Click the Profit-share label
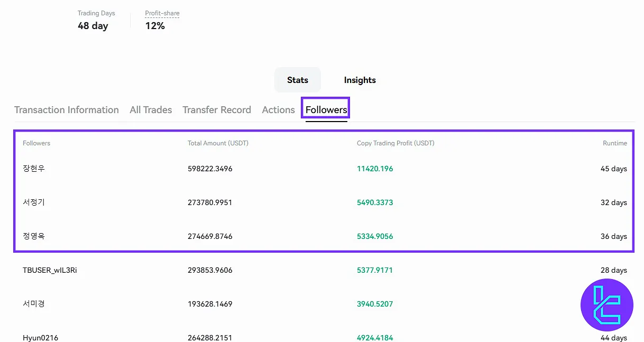644x342 pixels. (x=162, y=13)
